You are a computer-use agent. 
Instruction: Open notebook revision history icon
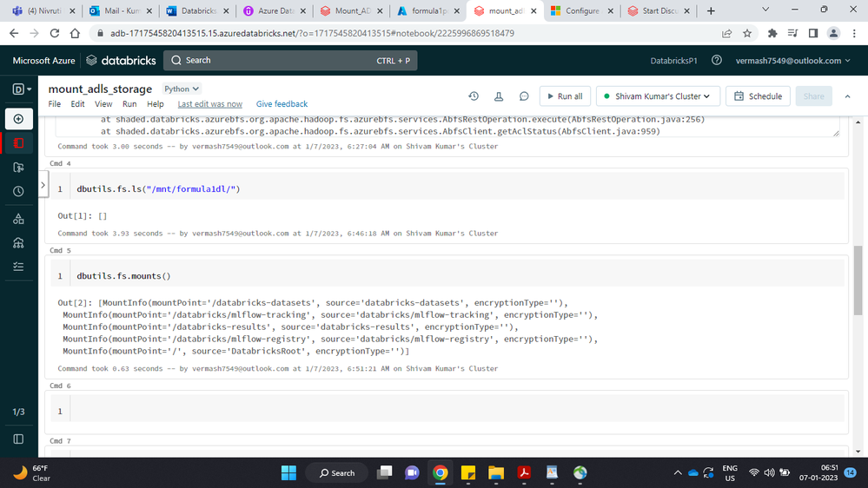pyautogui.click(x=474, y=96)
